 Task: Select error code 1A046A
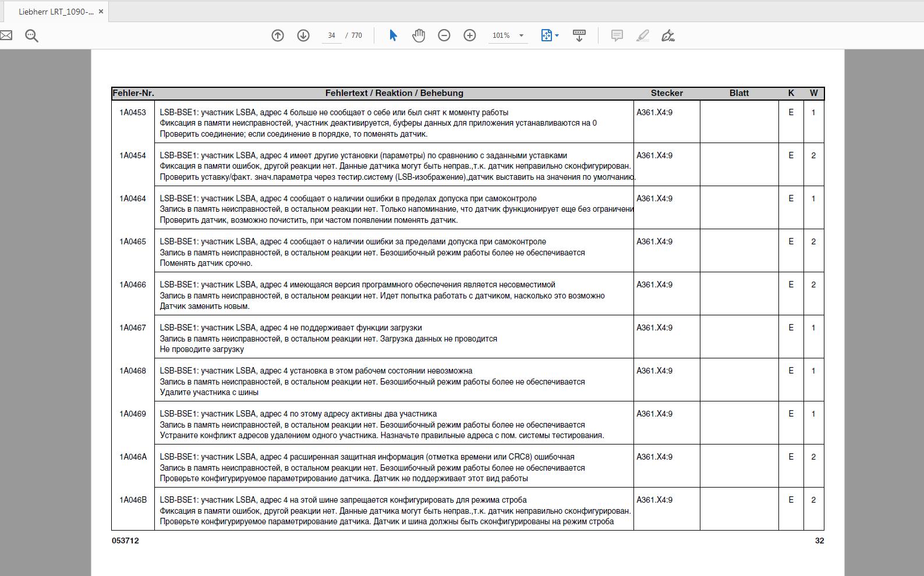point(133,457)
